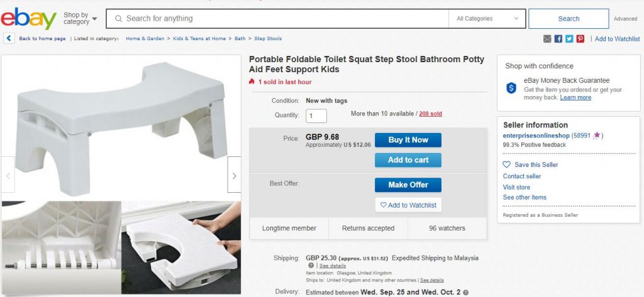Open the 208 sold link

(430, 114)
